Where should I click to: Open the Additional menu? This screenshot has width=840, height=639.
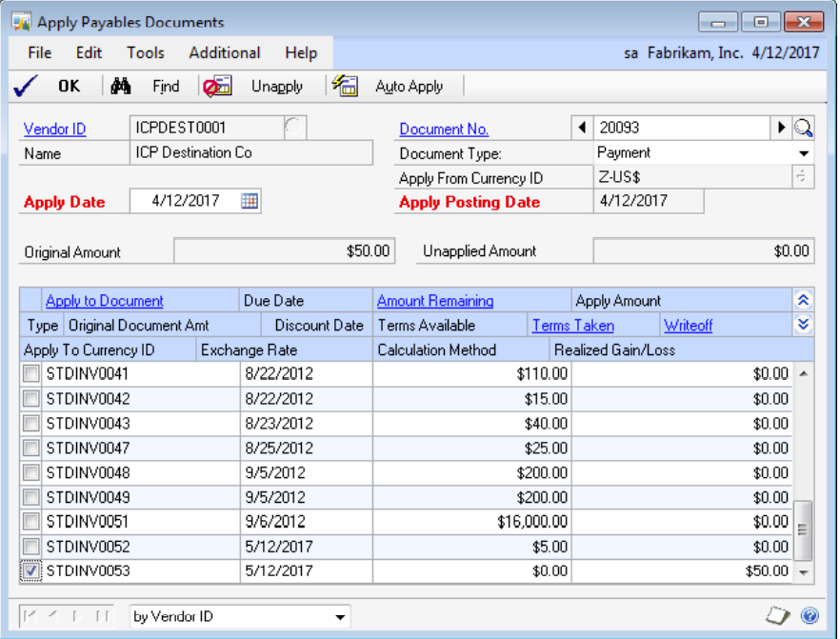pos(224,52)
